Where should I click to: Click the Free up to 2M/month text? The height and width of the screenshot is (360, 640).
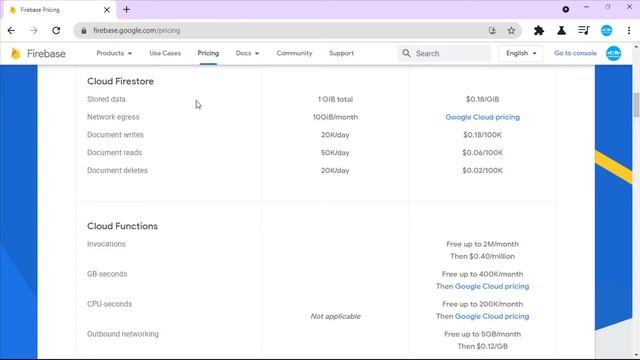click(x=482, y=244)
